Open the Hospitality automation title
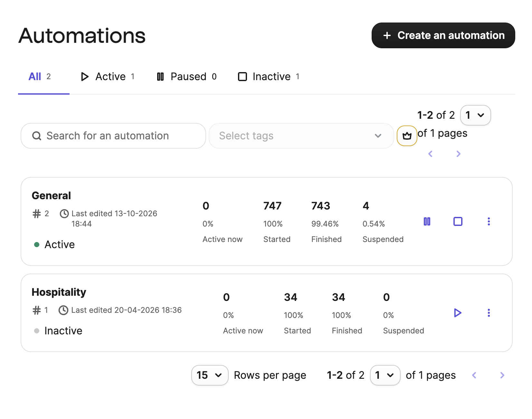This screenshot has width=532, height=419. point(59,292)
